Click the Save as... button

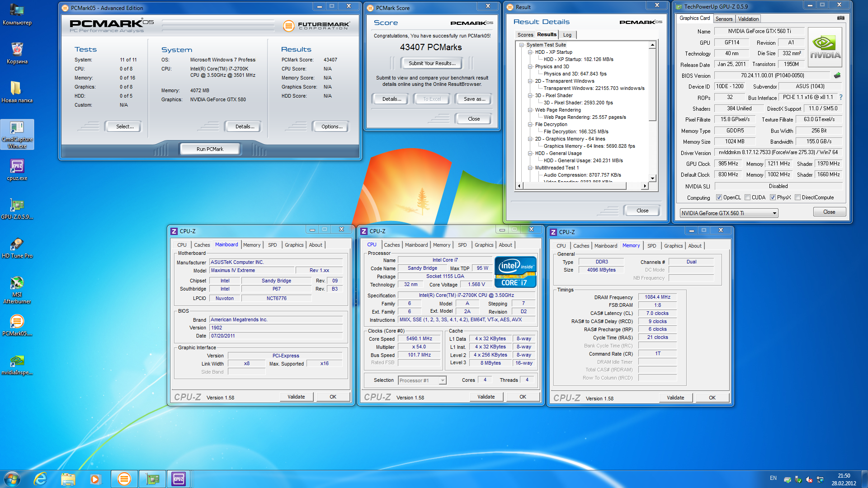pos(474,99)
